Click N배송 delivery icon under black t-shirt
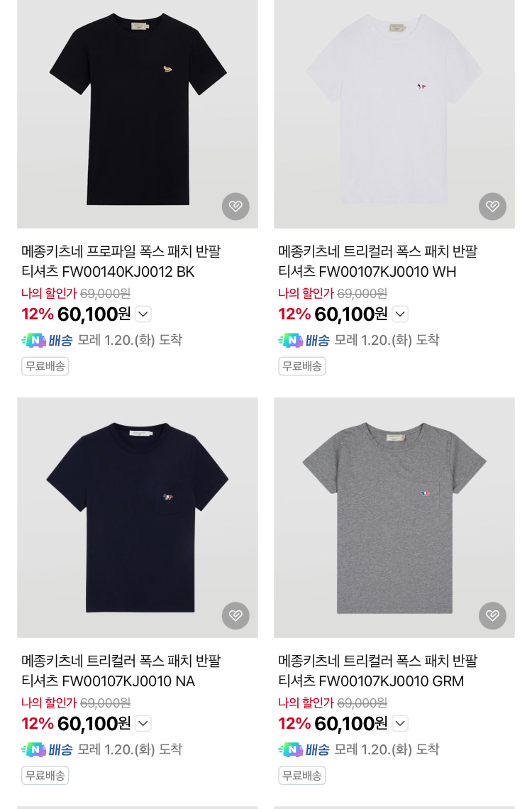This screenshot has height=809, width=532. tap(47, 341)
